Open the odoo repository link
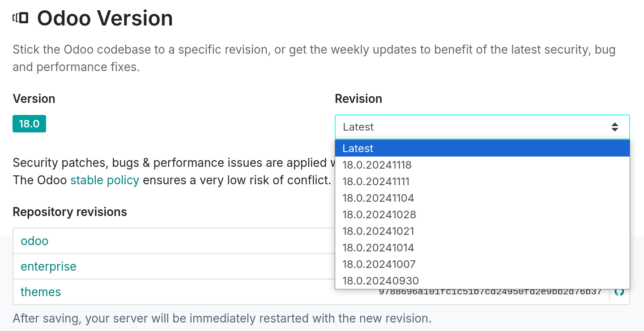This screenshot has height=331, width=644. 34,241
